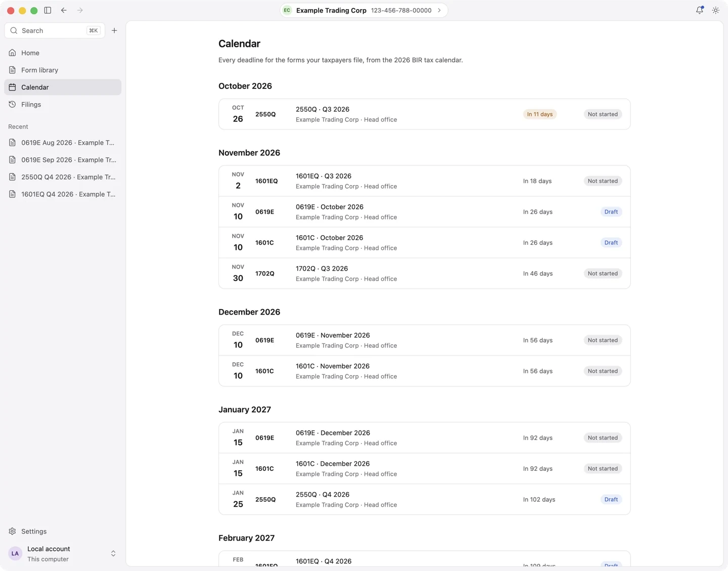Open the 1702Q Q3 2026 deadline

pyautogui.click(x=424, y=274)
